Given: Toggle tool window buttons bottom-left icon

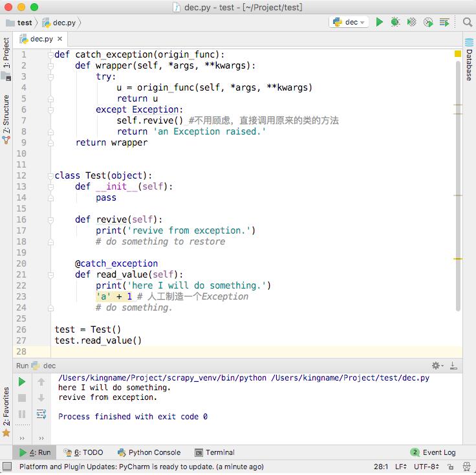Looking at the screenshot, I should pyautogui.click(x=6, y=467).
